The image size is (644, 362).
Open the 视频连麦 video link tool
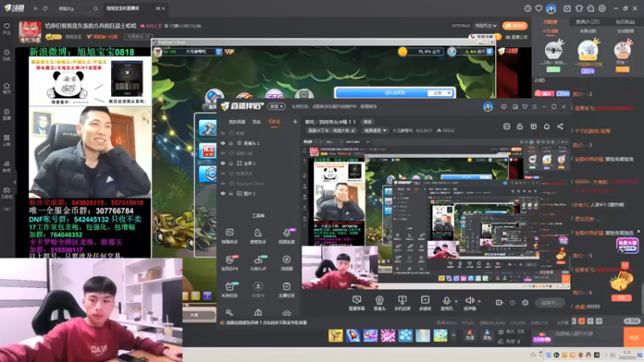[x=287, y=237]
